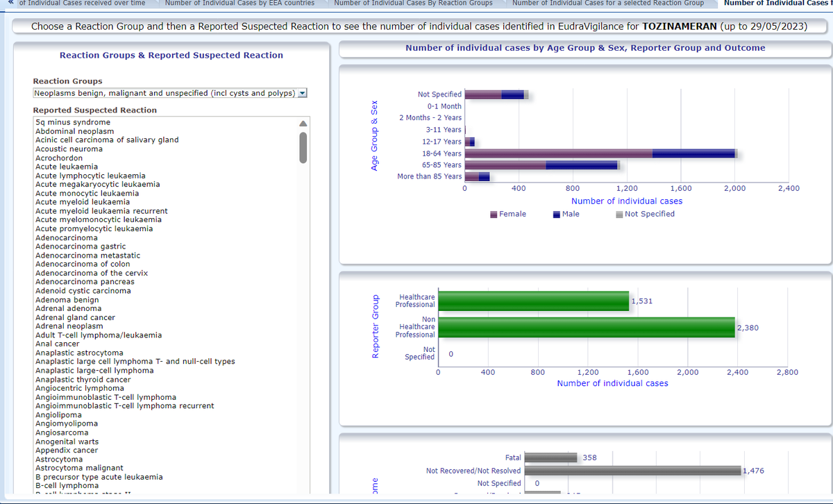This screenshot has width=833, height=504.
Task: Click the reaction list scroll-up arrow
Action: point(303,124)
